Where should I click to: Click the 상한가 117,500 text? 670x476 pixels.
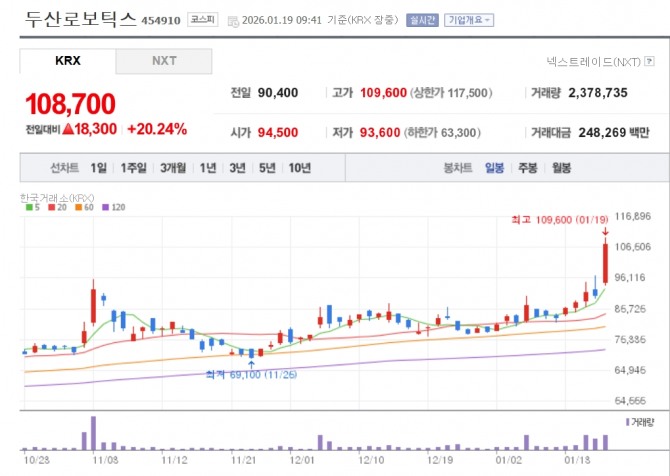pyautogui.click(x=451, y=93)
